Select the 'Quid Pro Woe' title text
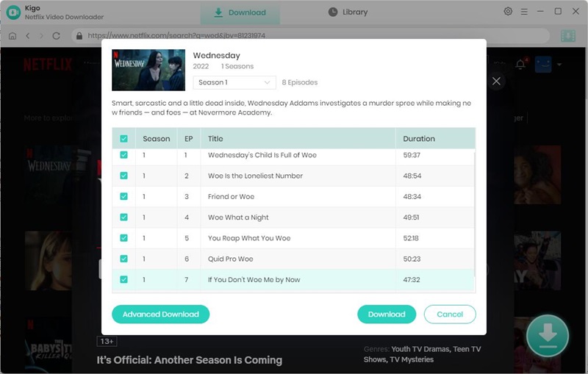 coord(231,259)
